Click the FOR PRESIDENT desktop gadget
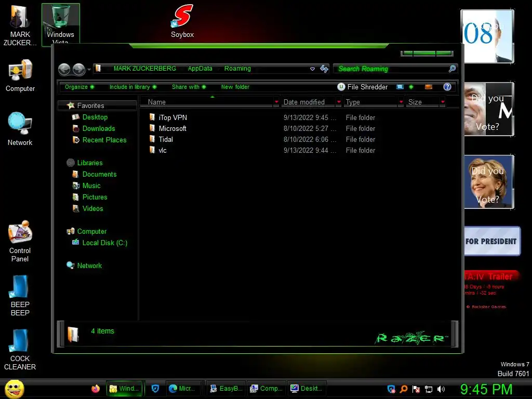The height and width of the screenshot is (399, 532). [x=492, y=241]
